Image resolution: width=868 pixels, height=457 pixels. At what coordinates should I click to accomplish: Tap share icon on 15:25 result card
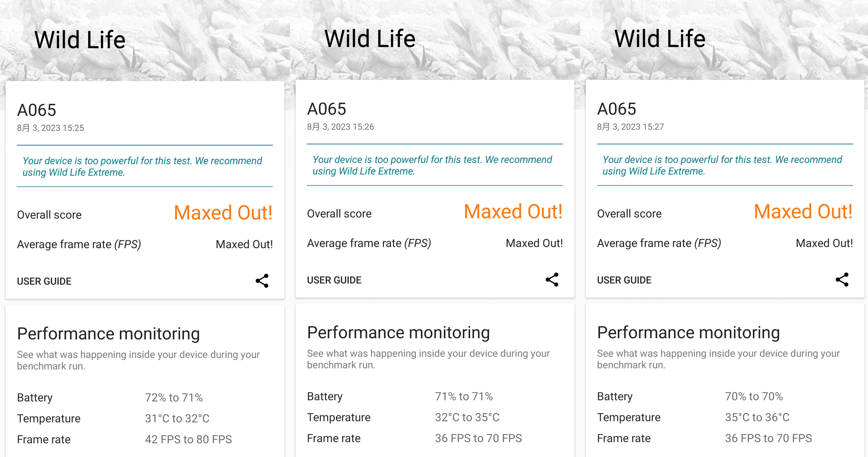point(262,281)
